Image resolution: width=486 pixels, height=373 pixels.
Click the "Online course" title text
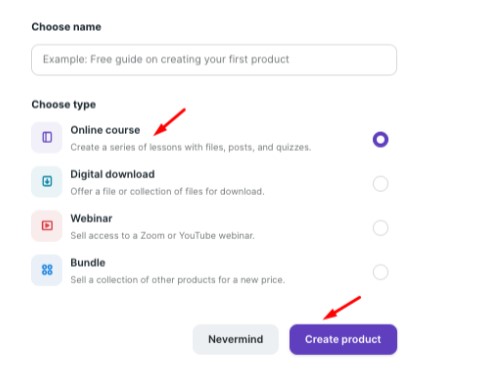[x=105, y=130]
